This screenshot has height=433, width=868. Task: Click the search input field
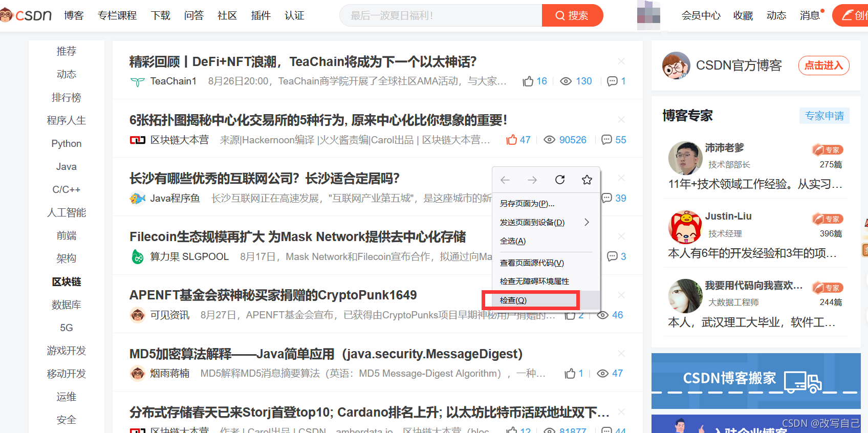point(441,15)
